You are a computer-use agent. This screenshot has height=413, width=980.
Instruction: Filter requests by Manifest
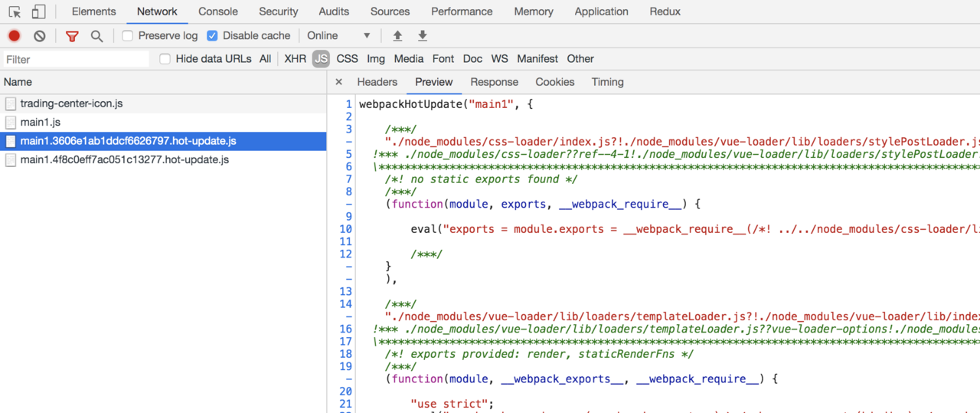[x=537, y=59]
